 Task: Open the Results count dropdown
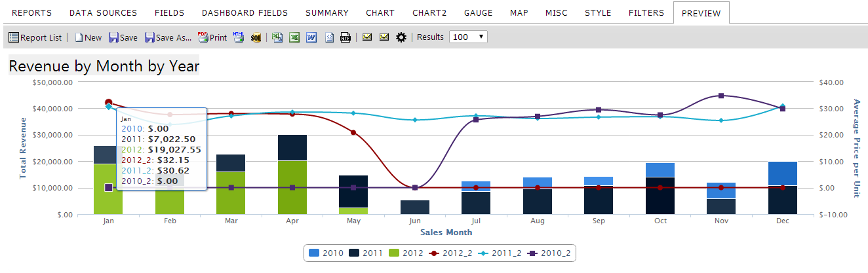tap(468, 37)
